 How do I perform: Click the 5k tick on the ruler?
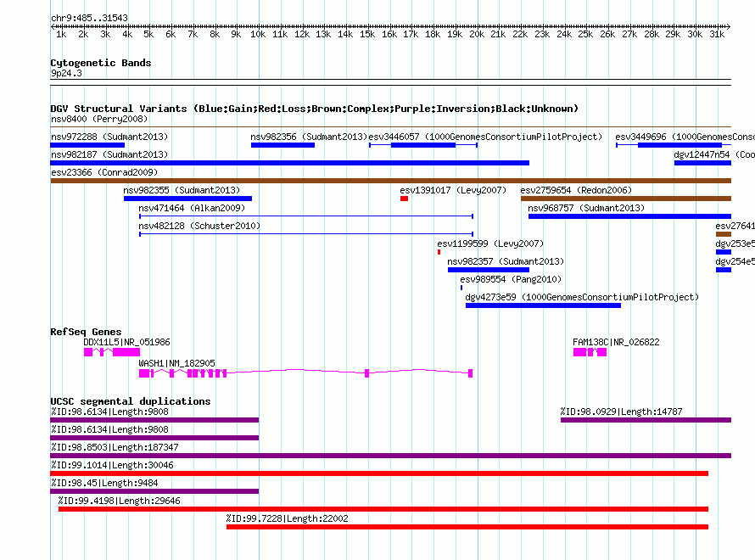pyautogui.click(x=148, y=34)
